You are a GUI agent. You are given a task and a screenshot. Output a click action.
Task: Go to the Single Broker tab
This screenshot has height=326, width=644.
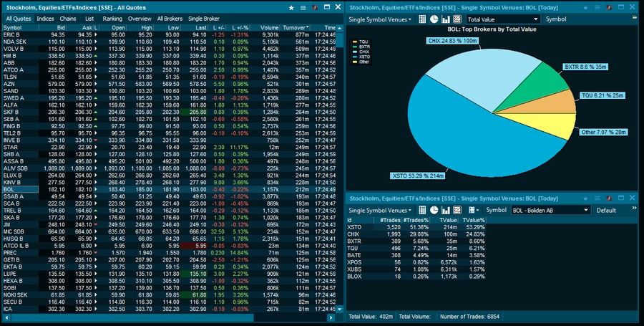[204, 18]
